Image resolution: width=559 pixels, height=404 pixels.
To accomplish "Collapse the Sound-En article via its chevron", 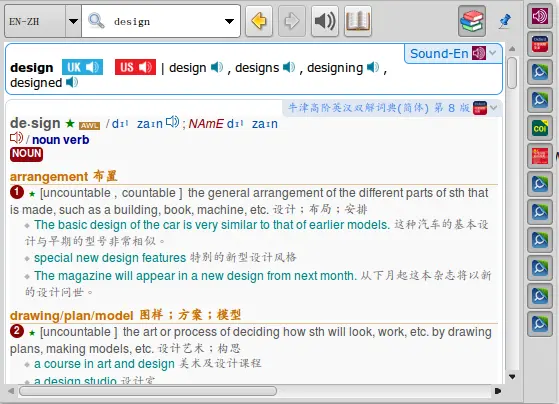I will [x=493, y=53].
